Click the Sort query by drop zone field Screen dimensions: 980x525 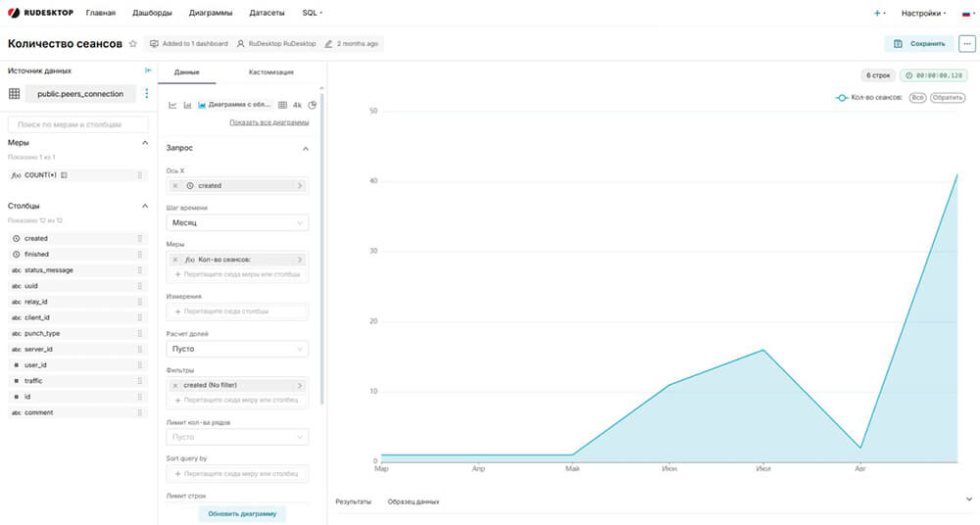237,474
